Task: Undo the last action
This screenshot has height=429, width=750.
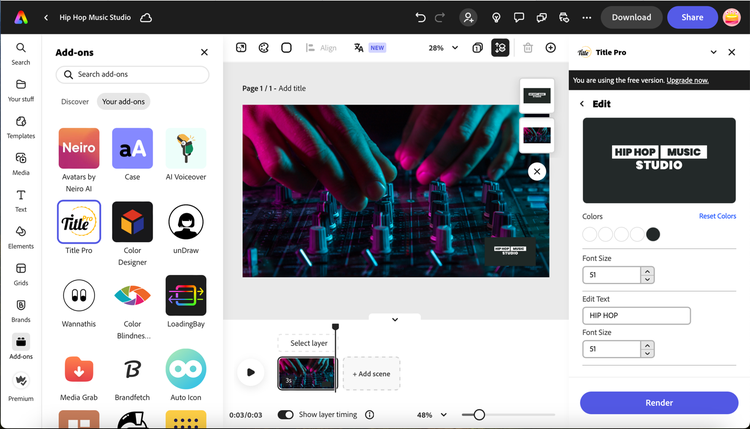Action: [420, 18]
